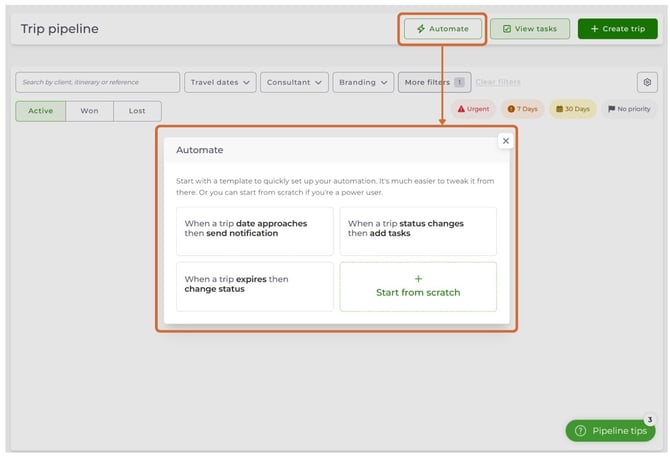Open View tasks
The height and width of the screenshot is (462, 670).
click(x=530, y=29)
